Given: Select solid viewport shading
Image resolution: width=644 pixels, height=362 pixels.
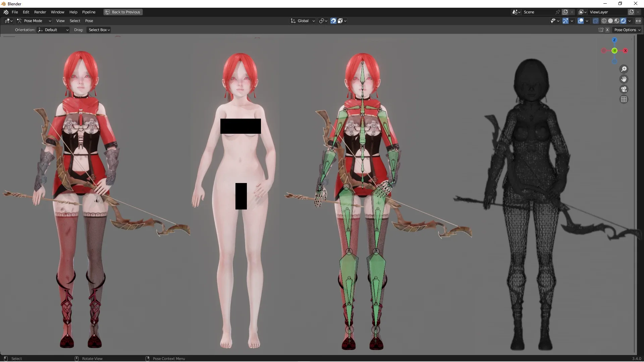Looking at the screenshot, I should 610,21.
